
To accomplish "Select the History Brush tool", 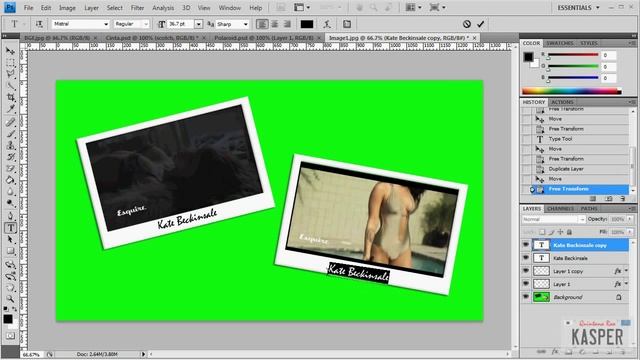I will click(10, 157).
